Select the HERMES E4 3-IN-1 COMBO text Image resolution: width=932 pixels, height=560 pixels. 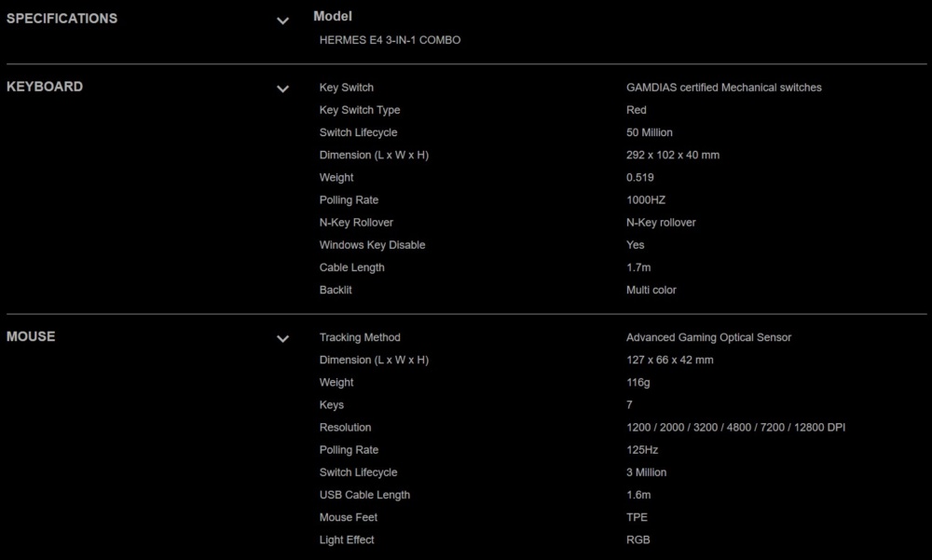[390, 40]
